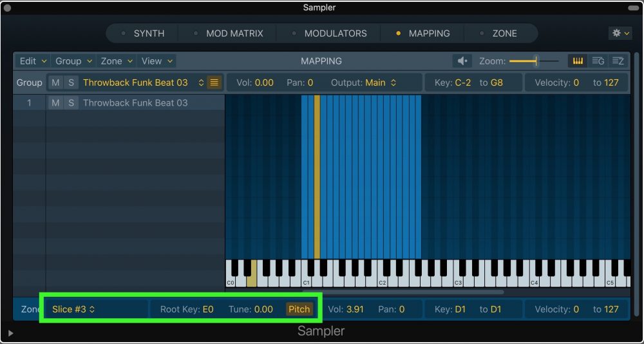This screenshot has height=344, width=644.
Task: Click the speaker preview icon
Action: [x=462, y=61]
